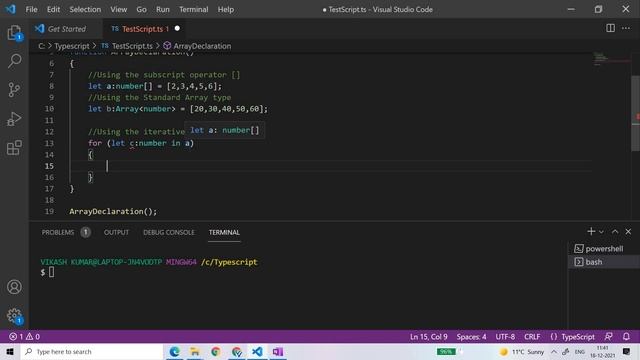
Task: Open the Selection menu
Action: point(85,9)
